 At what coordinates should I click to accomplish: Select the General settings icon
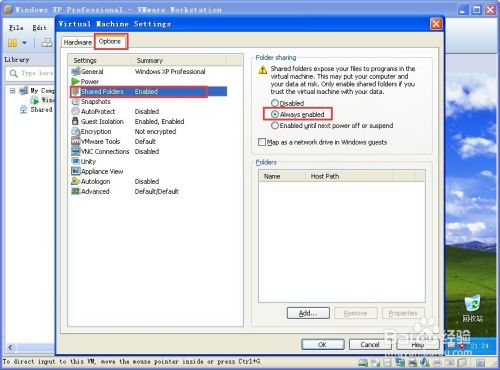(x=76, y=71)
